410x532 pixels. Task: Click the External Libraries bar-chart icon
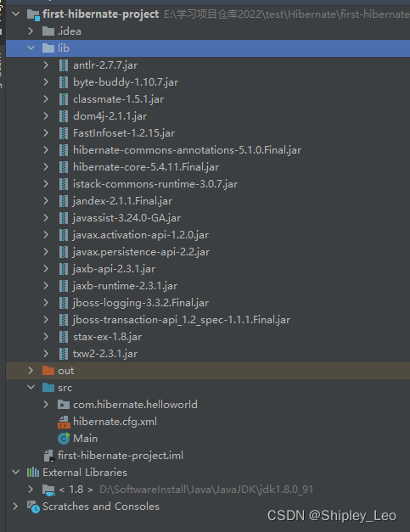coord(33,473)
